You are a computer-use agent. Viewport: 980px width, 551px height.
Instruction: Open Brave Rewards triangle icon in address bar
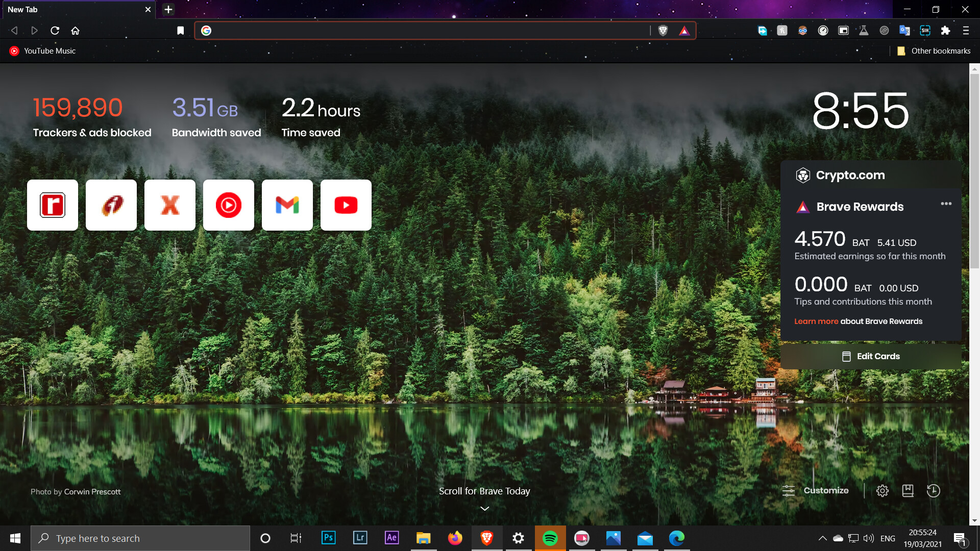coord(684,31)
